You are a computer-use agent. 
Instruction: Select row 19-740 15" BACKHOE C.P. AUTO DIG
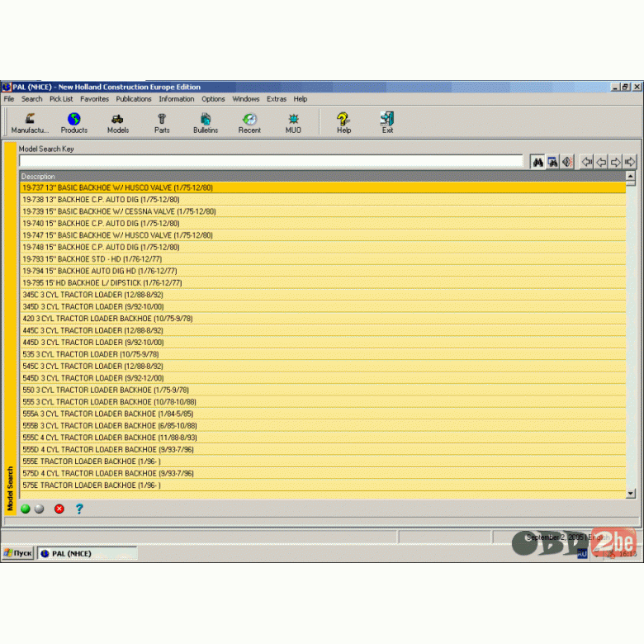(x=322, y=224)
